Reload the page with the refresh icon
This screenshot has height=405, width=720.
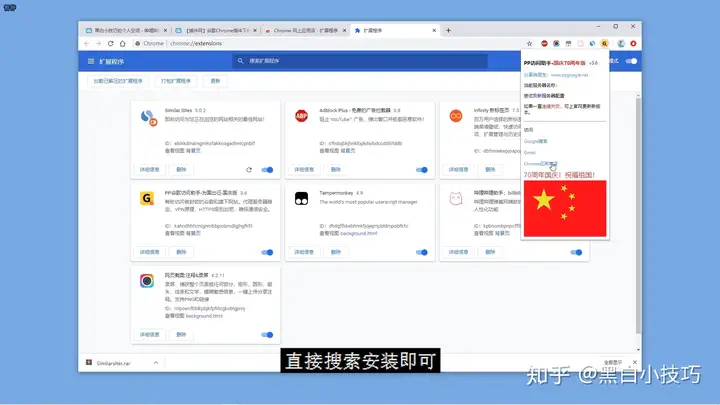[111, 43]
